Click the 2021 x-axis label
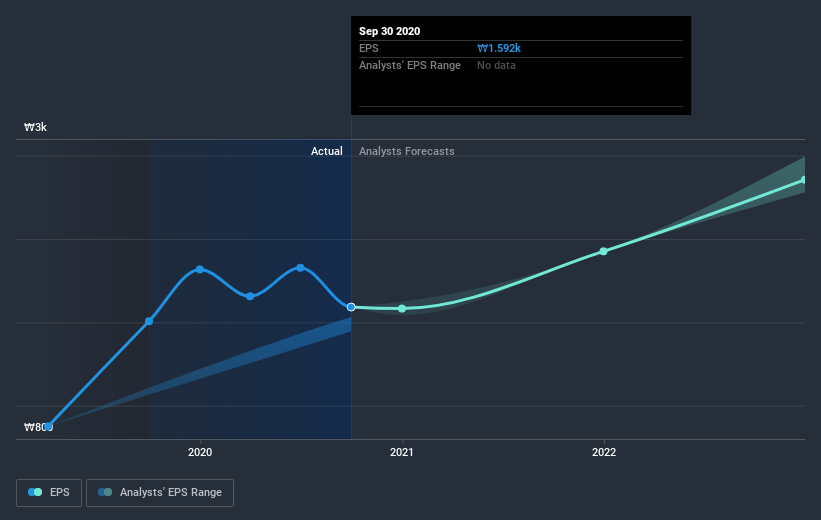The height and width of the screenshot is (520, 821). [402, 452]
